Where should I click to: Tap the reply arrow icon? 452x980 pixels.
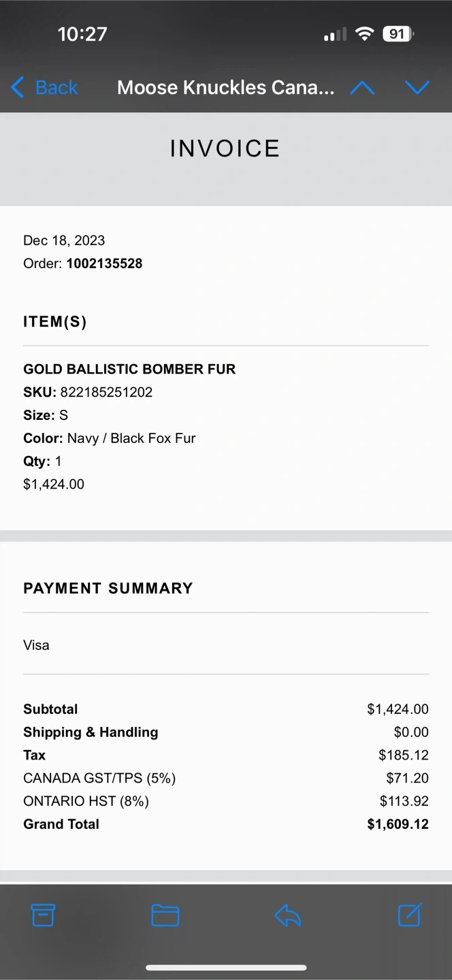tap(287, 915)
